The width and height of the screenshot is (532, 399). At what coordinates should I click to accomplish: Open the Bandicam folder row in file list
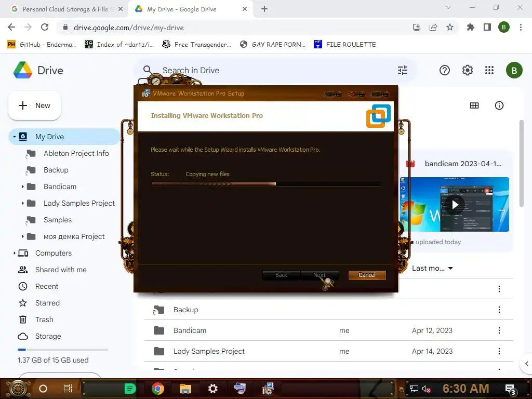pyautogui.click(x=328, y=330)
